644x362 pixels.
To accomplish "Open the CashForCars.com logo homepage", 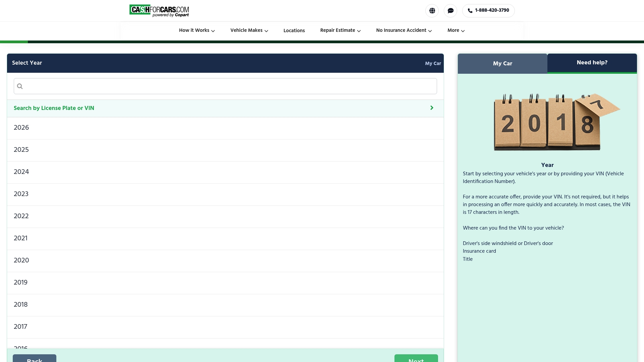I will [159, 11].
